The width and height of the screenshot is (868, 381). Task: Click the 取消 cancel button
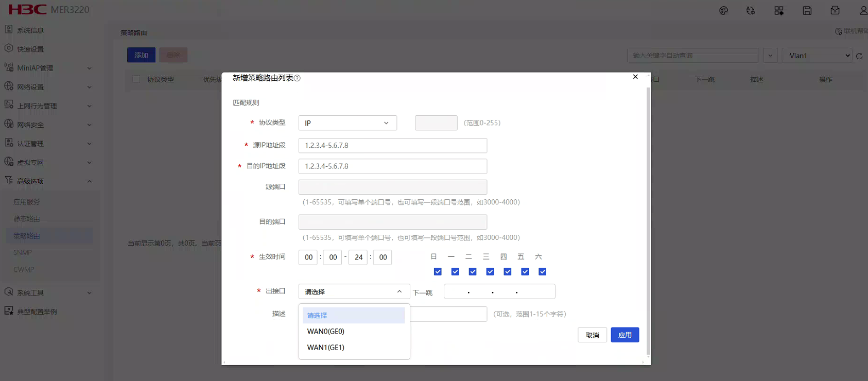click(x=592, y=335)
